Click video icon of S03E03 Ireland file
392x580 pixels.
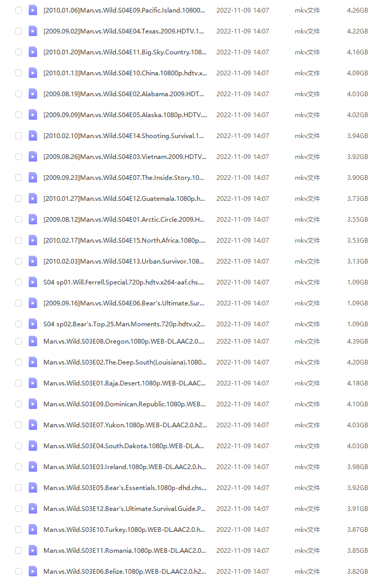coord(33,467)
